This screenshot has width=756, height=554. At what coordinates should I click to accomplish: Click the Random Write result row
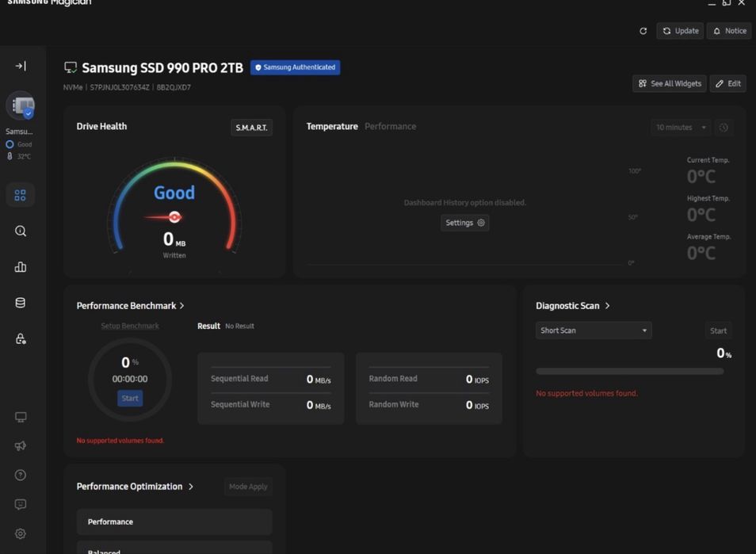click(429, 404)
